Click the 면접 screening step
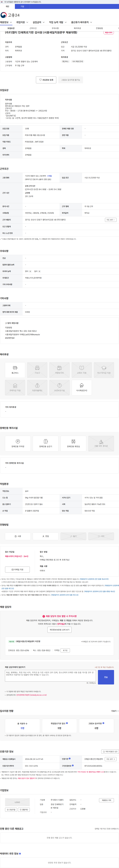 tap(45, 536)
